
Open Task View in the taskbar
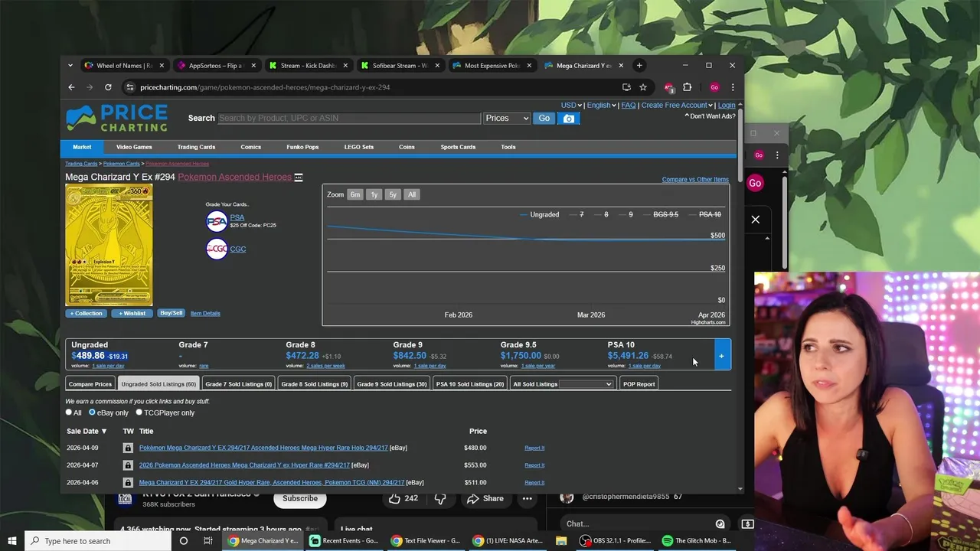(207, 541)
